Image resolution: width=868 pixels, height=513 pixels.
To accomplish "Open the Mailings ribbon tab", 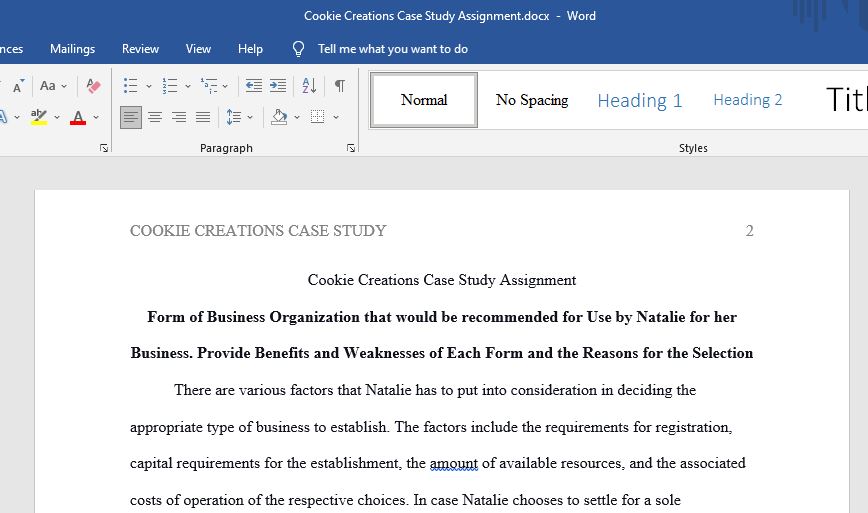I will click(73, 49).
